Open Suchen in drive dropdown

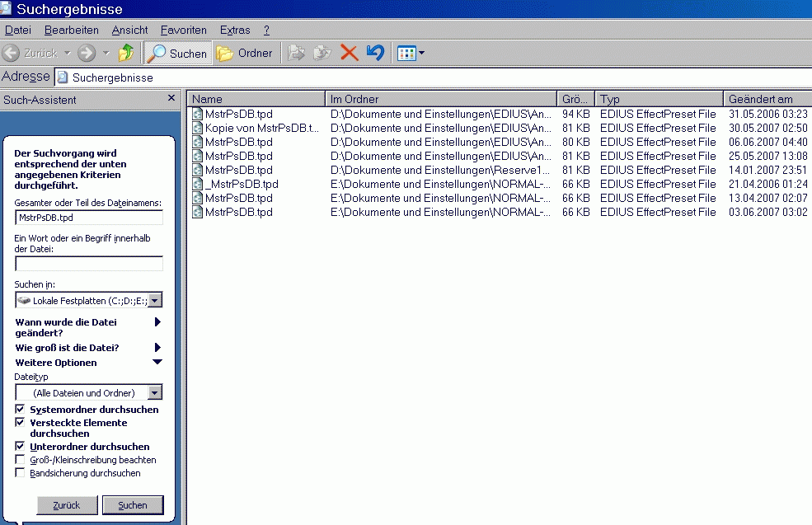click(155, 300)
